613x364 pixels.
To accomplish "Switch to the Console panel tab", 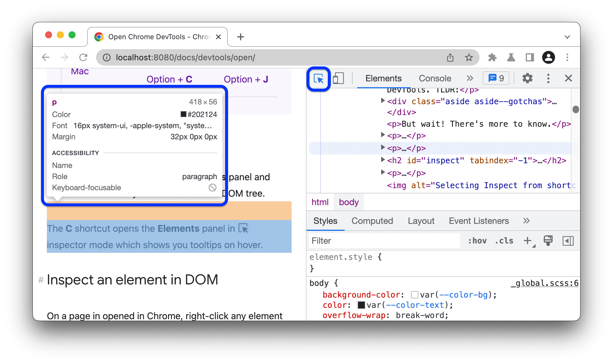I will point(435,78).
